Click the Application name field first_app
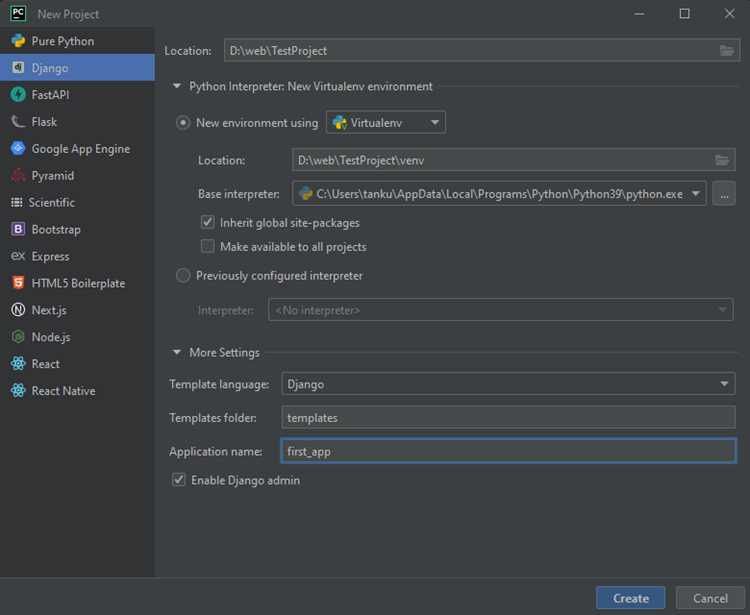750x615 pixels. pos(508,451)
